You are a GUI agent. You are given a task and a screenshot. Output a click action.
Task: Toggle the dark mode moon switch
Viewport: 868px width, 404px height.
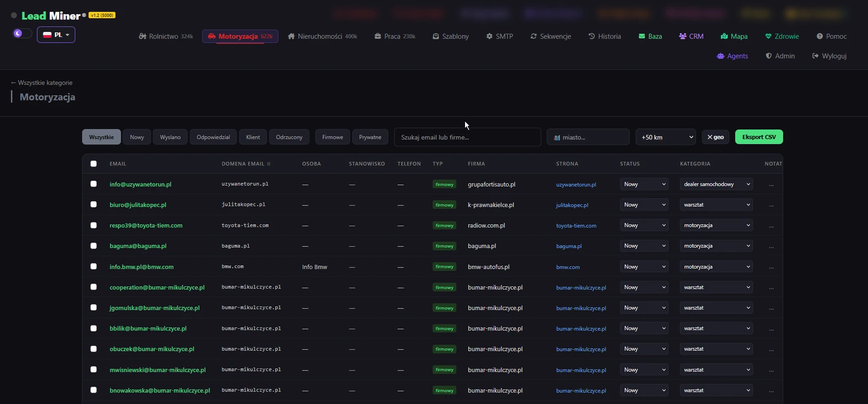(x=23, y=34)
